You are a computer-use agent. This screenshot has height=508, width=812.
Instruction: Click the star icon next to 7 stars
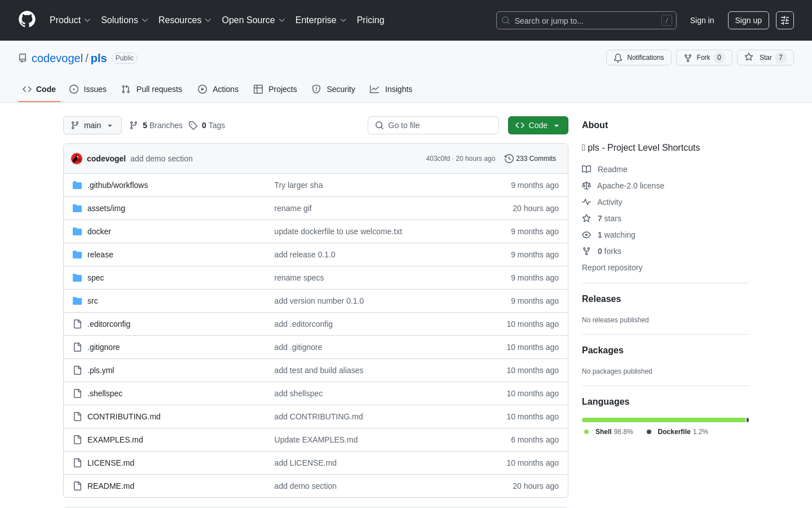[586, 218]
